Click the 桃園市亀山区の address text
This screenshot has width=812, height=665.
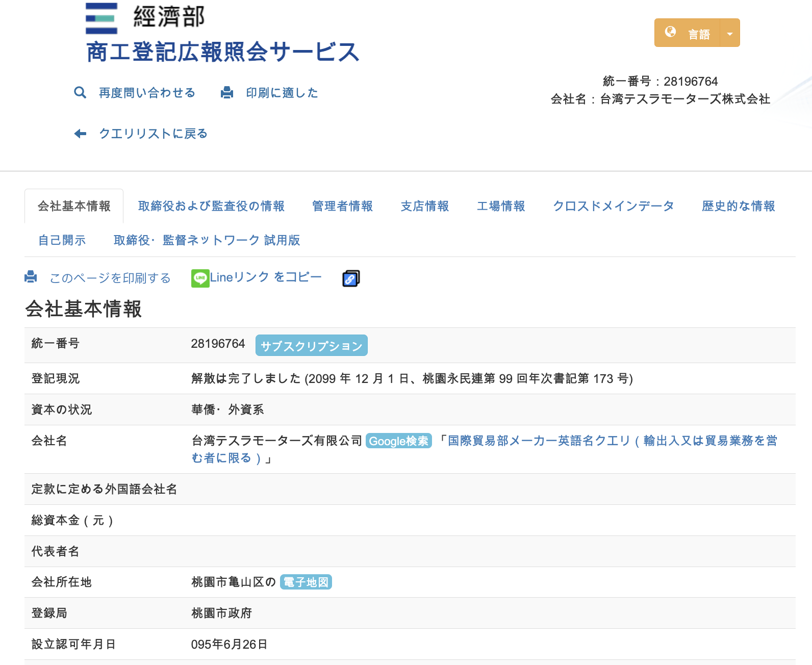click(x=234, y=582)
